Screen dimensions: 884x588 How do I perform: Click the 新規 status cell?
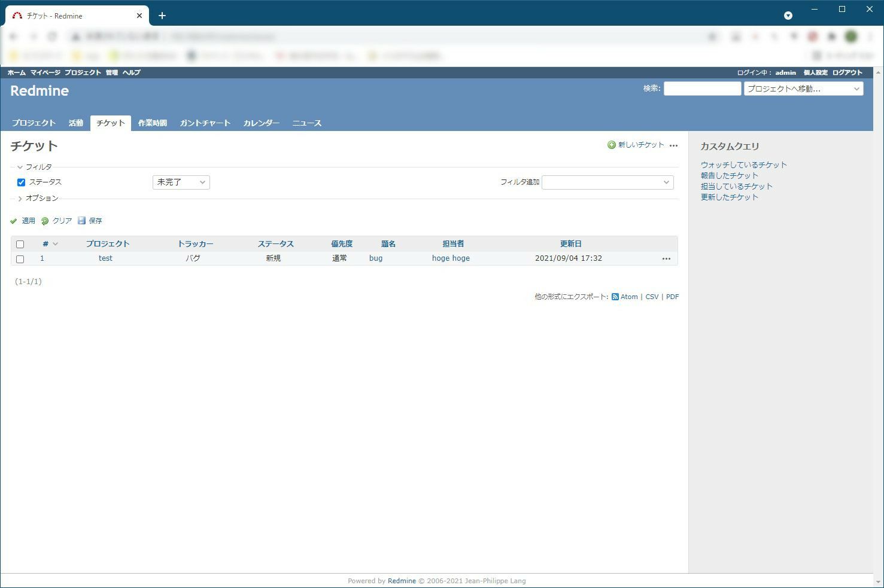[x=274, y=258]
